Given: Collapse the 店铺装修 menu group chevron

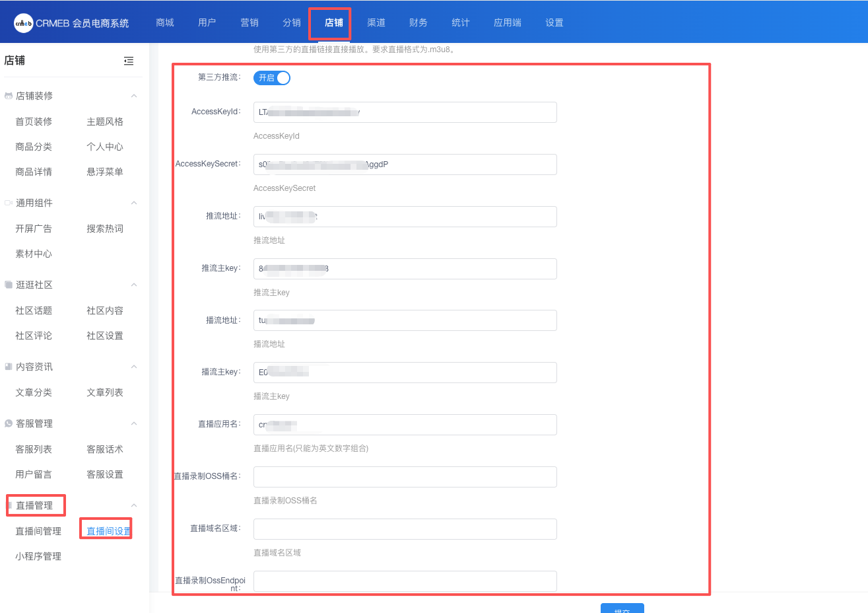Looking at the screenshot, I should 134,96.
